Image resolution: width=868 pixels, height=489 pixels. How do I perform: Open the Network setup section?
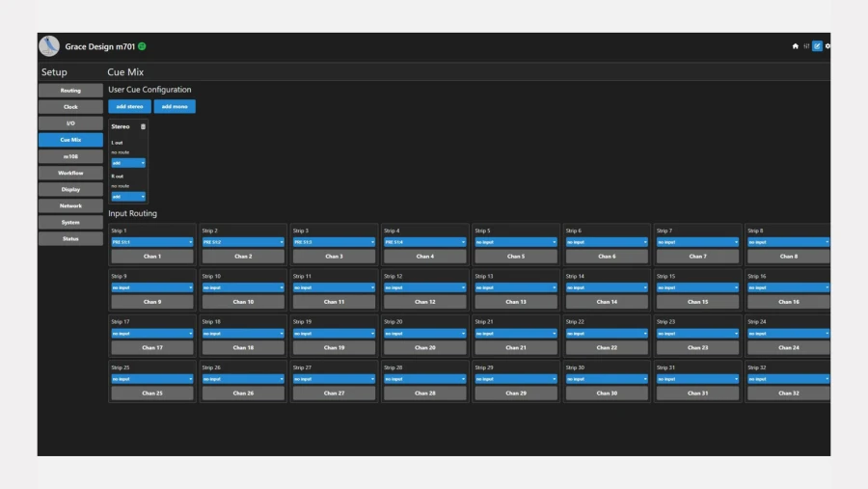click(70, 206)
